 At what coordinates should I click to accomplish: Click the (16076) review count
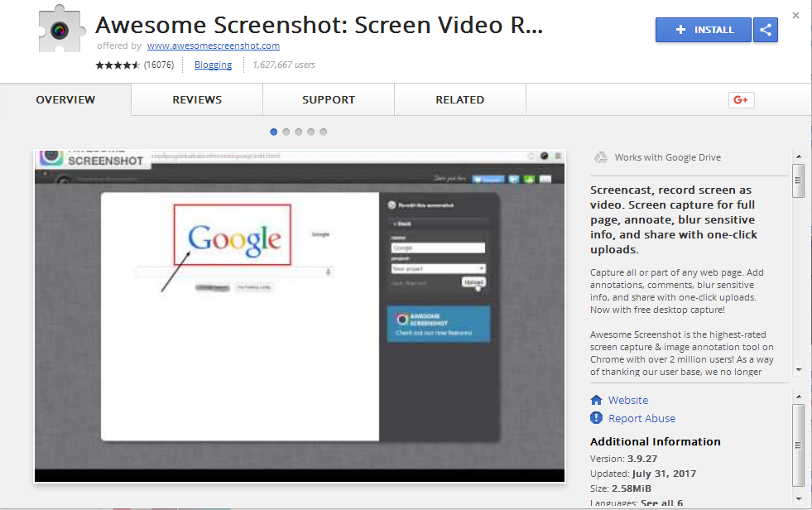tap(158, 65)
